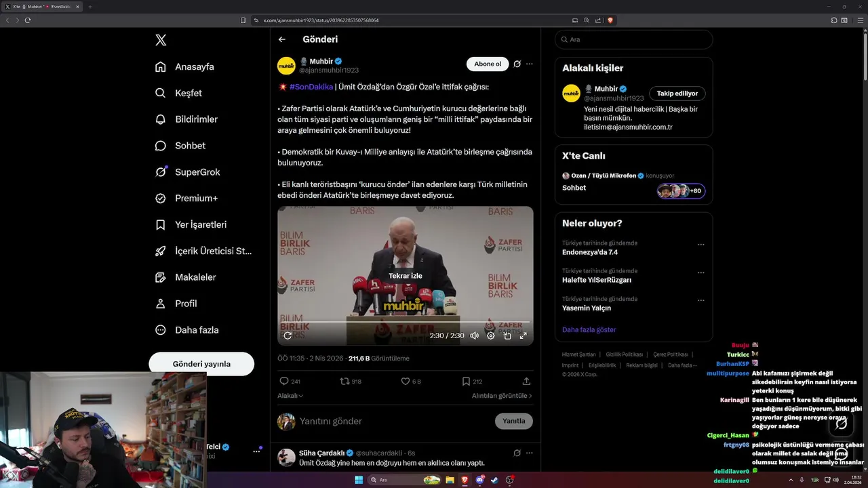Open Bildirimler in the sidebar
The height and width of the screenshot is (488, 868).
point(187,119)
